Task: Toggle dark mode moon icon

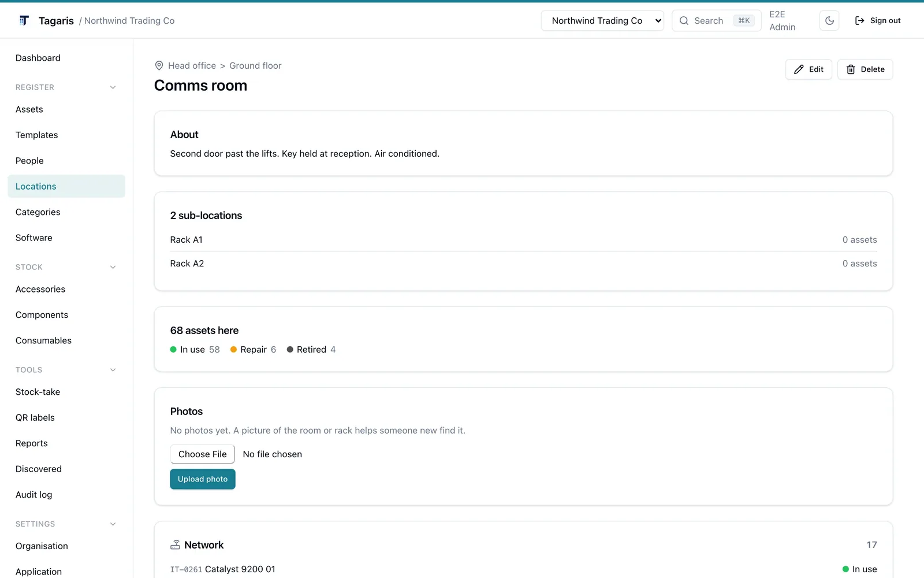Action: 829,21
